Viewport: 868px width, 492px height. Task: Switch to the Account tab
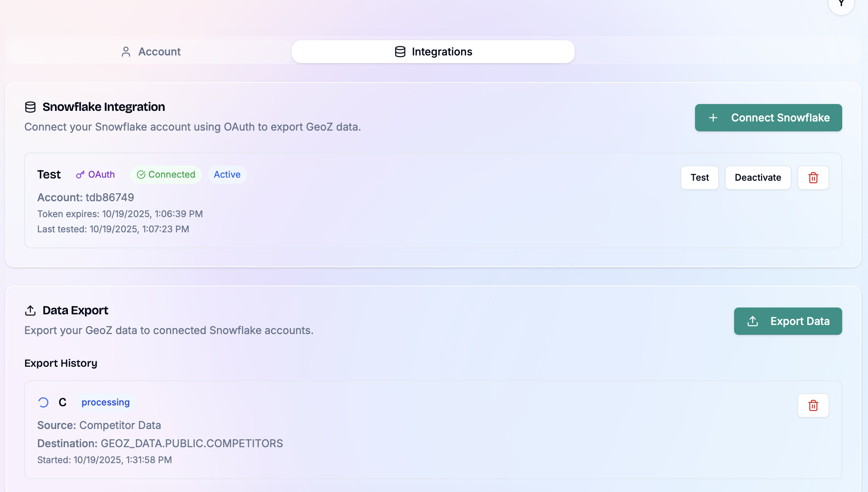[150, 52]
